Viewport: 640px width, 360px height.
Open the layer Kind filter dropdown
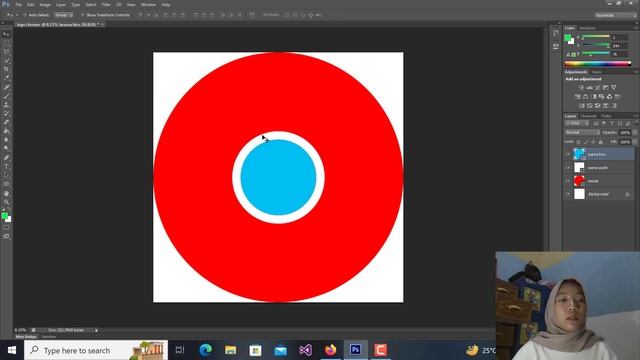click(x=577, y=123)
